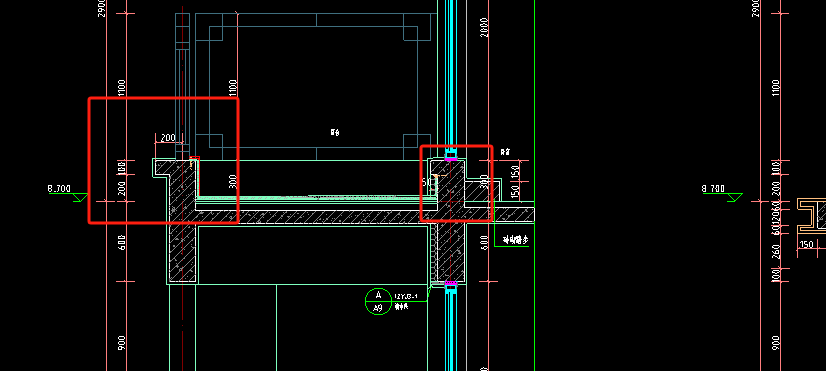Select the hatched horizontal floor slab

click(316, 217)
